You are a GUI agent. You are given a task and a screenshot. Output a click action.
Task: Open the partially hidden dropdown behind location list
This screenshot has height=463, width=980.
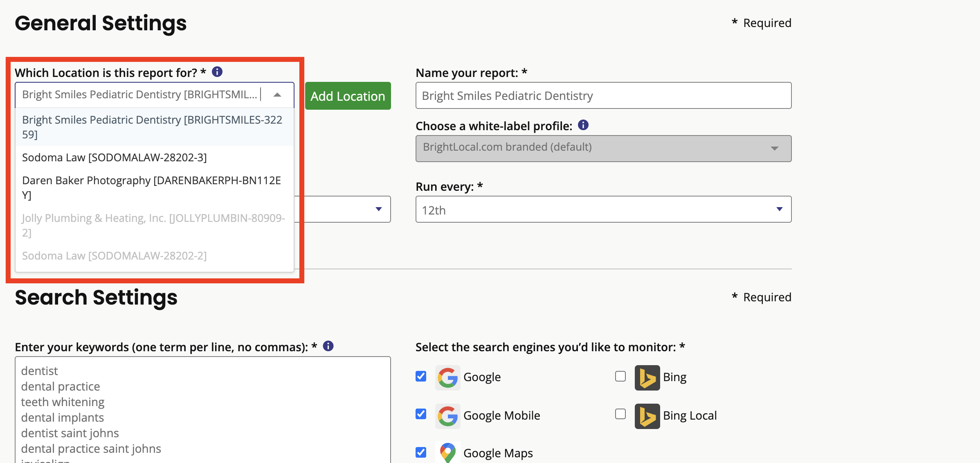click(342, 209)
